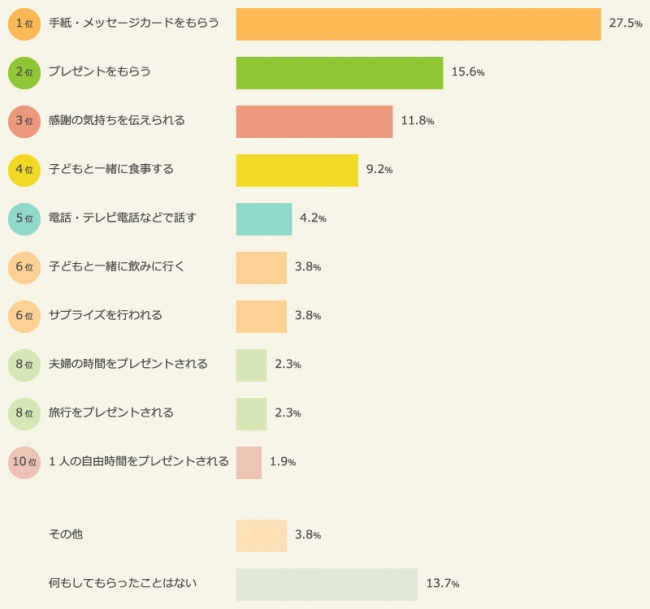Click the label 感謝の気持ちを伝えられる
The image size is (650, 609).
point(117,121)
